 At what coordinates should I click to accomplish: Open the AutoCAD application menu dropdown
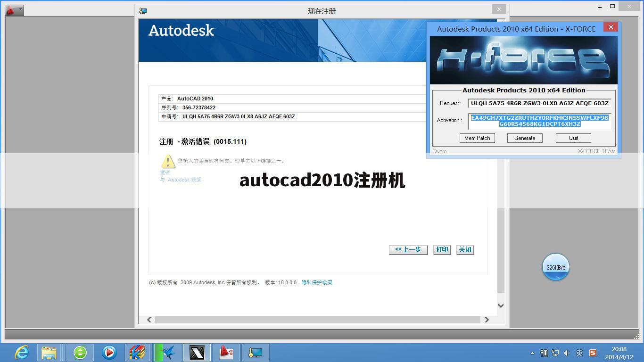14,10
